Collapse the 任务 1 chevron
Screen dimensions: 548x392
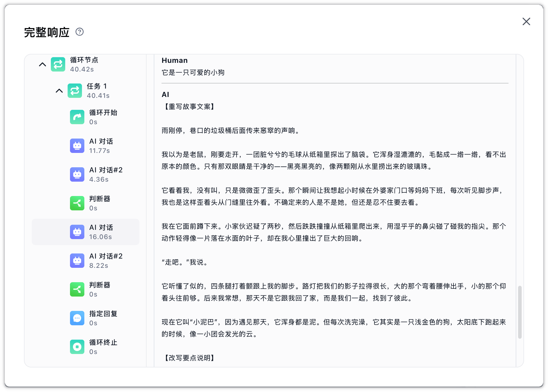point(59,91)
